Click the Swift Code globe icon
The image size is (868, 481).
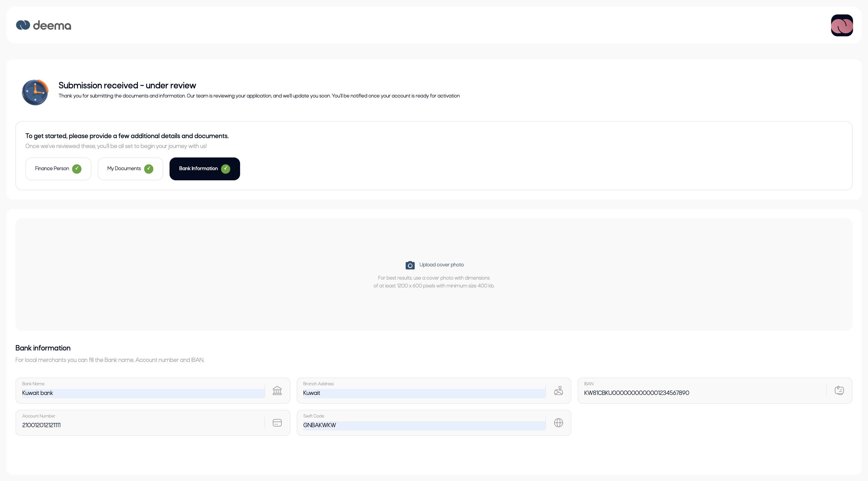[558, 423]
